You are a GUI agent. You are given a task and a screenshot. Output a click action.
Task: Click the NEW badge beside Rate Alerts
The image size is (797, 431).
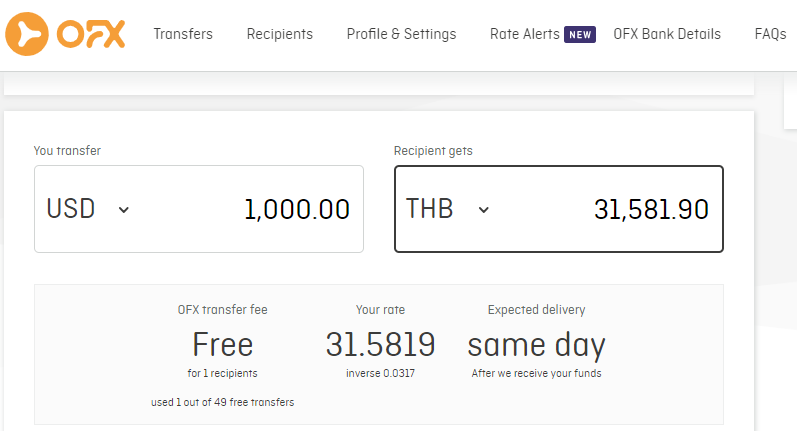[x=580, y=35]
